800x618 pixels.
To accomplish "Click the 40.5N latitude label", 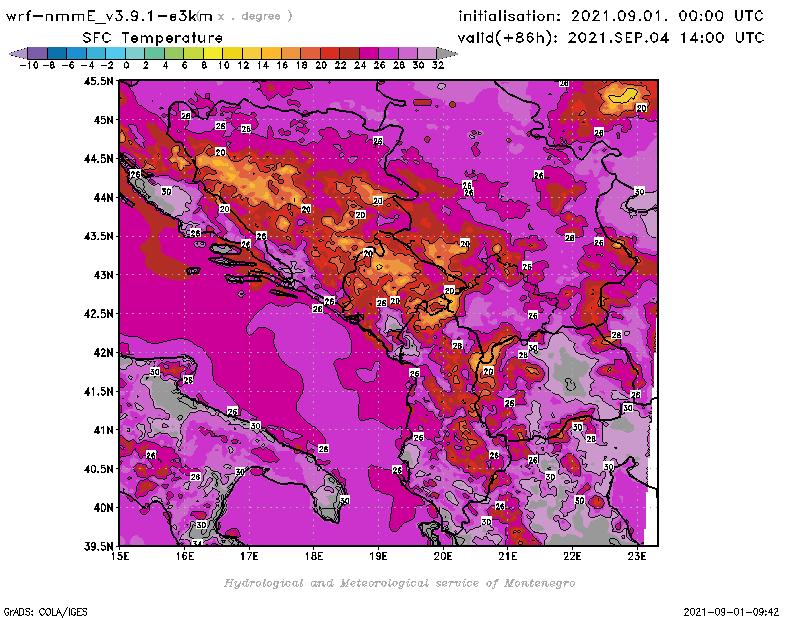I will tap(98, 469).
